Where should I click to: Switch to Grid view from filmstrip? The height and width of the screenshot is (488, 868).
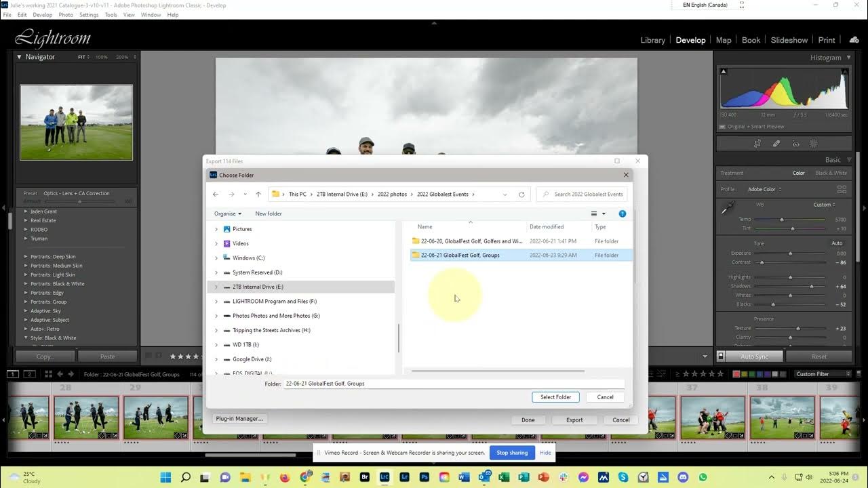[x=48, y=374]
